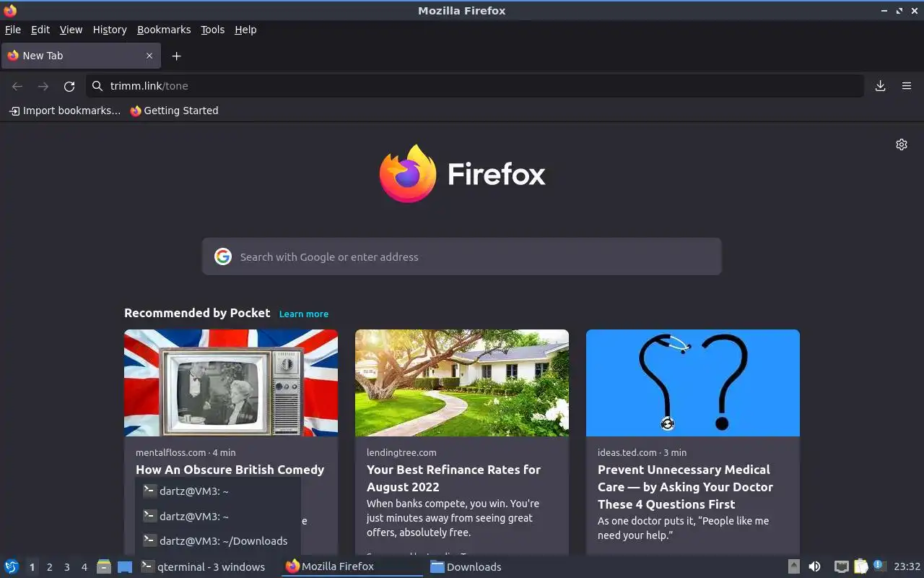Open the Tools menu
The width and height of the screenshot is (924, 578).
[x=212, y=30]
